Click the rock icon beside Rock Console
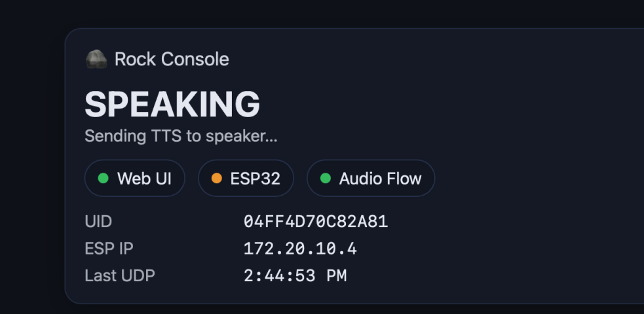 click(96, 60)
